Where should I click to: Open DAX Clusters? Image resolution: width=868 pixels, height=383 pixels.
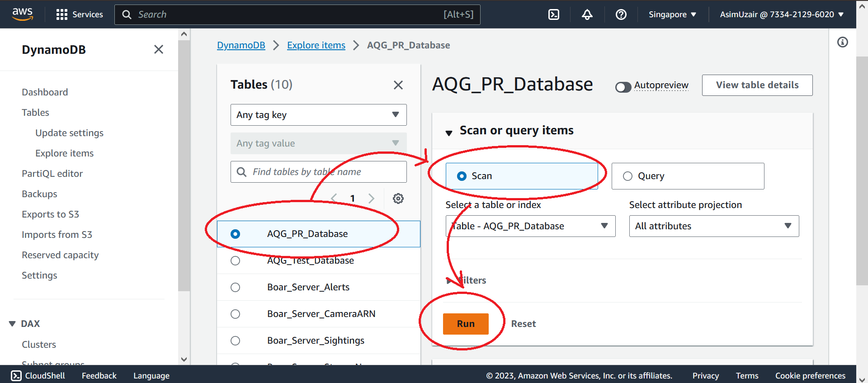pos(39,345)
